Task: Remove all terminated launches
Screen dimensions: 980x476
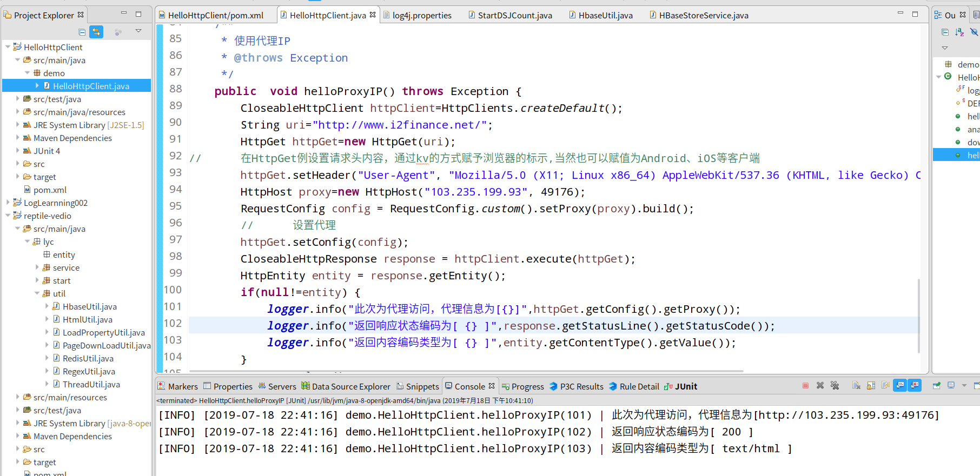Action: 835,386
